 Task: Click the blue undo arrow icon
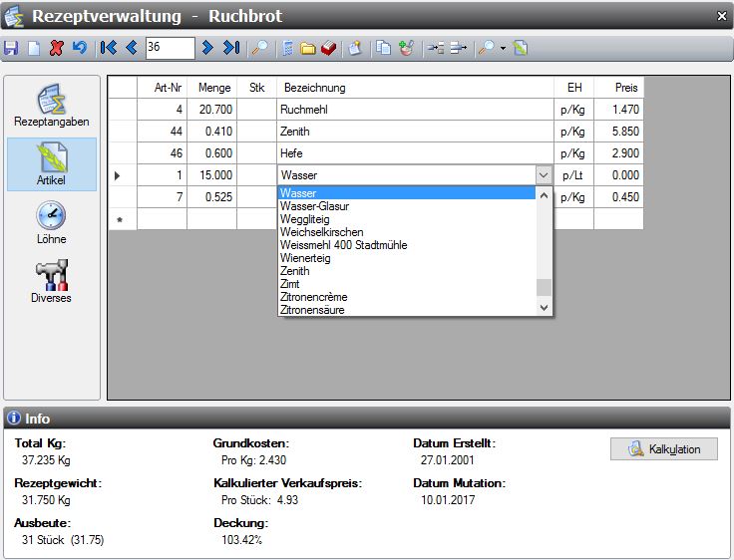pos(78,47)
